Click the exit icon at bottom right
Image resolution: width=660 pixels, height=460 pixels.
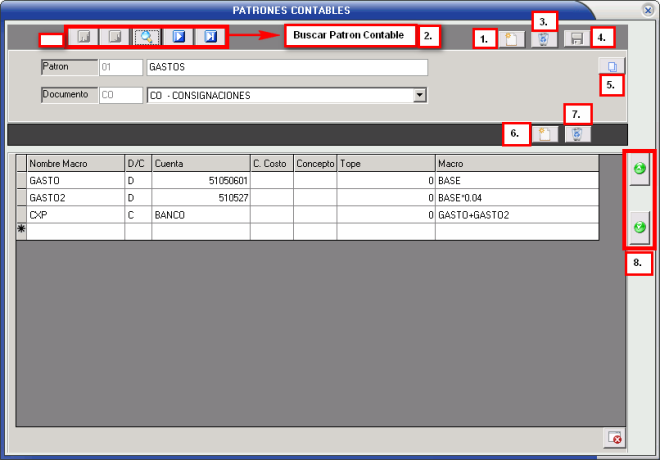[615, 438]
